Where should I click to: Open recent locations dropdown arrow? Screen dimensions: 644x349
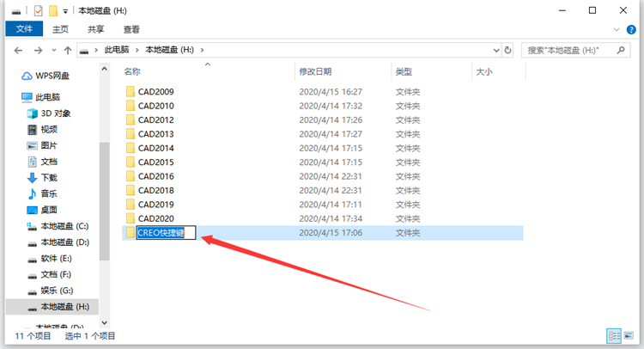point(54,50)
